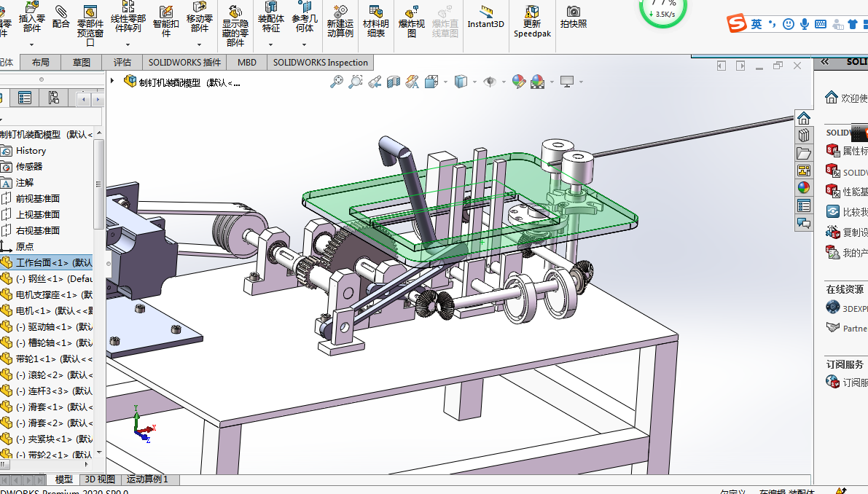Open the Appearances tab in task pane

(804, 187)
